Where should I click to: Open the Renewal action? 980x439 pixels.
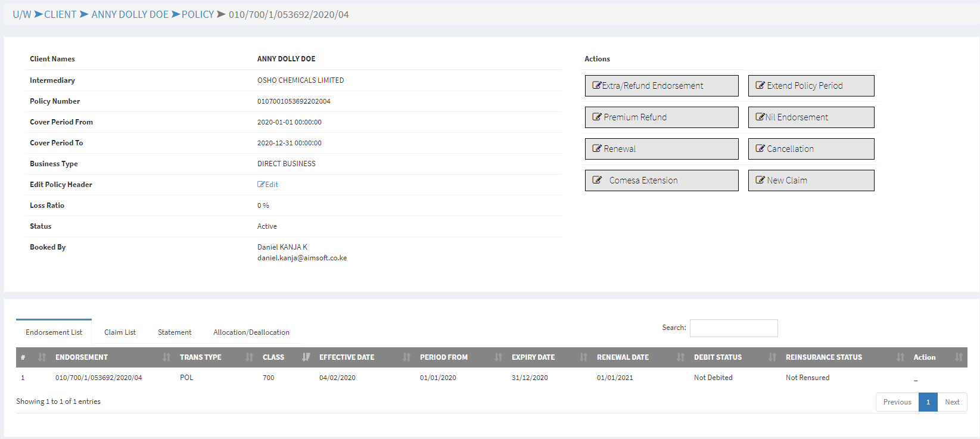coord(661,149)
